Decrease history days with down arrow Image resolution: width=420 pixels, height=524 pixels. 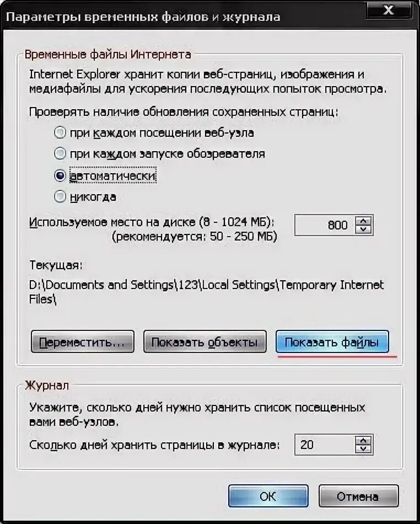pyautogui.click(x=363, y=449)
